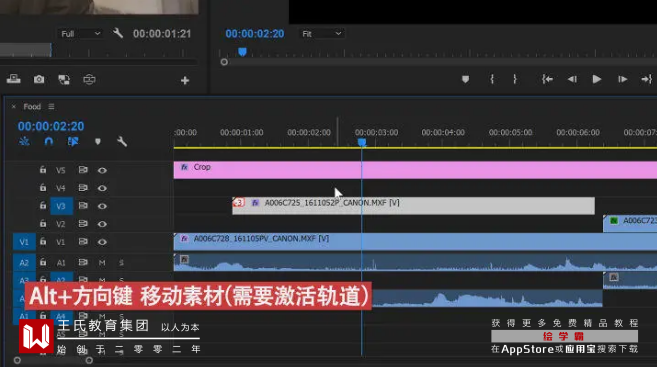Click the Insert/overwrite clip icon

point(64,80)
